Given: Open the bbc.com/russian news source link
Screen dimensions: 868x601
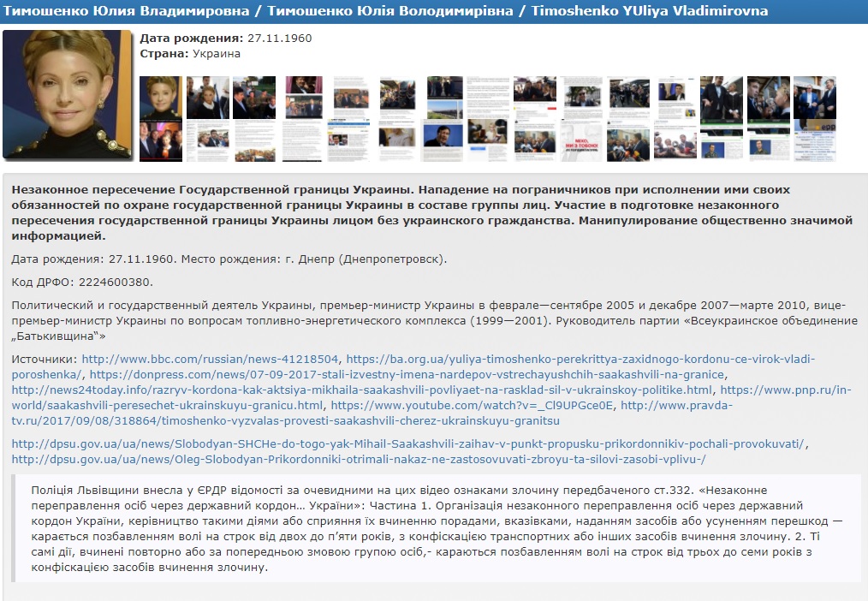Looking at the screenshot, I should click(210, 359).
